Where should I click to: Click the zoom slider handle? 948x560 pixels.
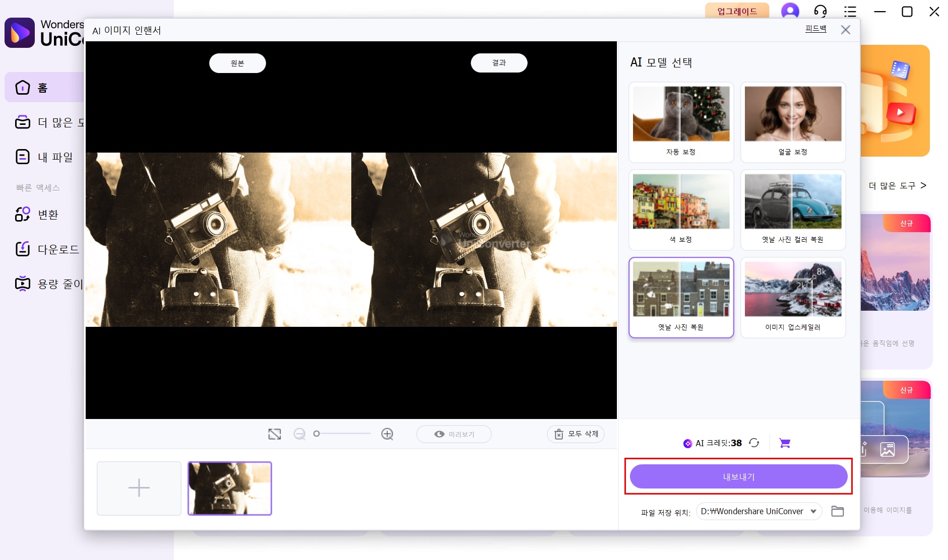[317, 434]
